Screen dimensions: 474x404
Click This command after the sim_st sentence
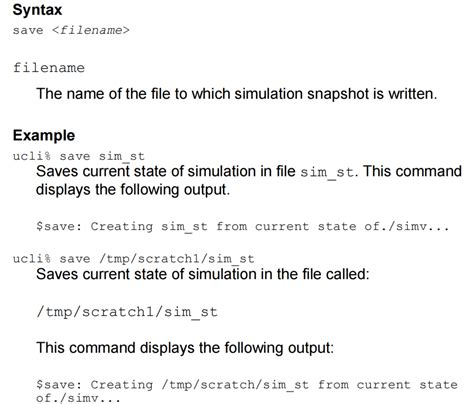[412, 171]
